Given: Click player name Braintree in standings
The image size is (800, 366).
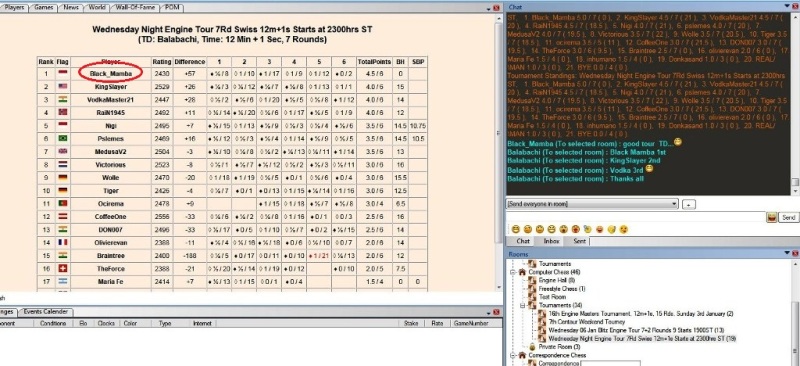Looking at the screenshot, I should (x=110, y=256).
